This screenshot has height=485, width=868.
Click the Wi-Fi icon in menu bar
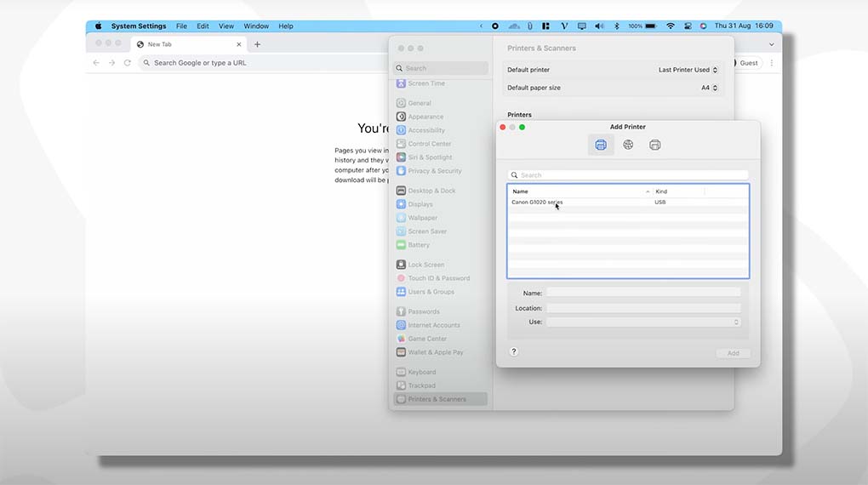(x=671, y=26)
